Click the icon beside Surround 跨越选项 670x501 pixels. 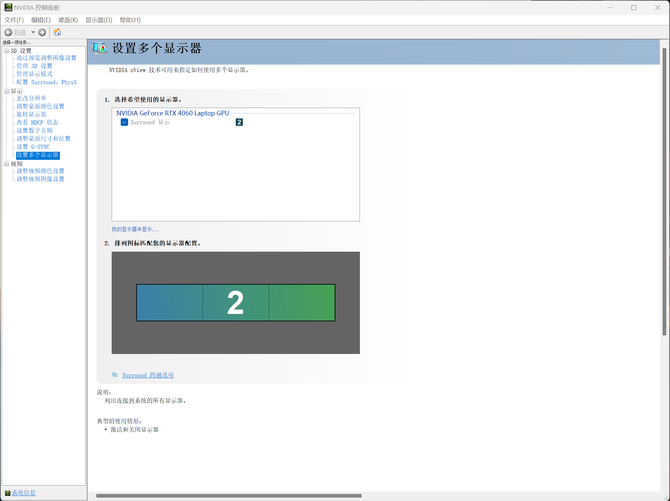(115, 375)
